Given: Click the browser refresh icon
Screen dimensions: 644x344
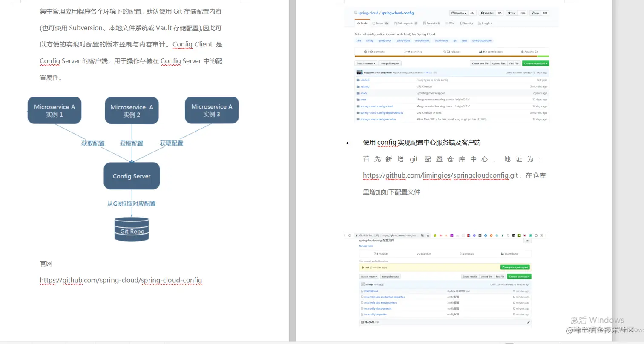Looking at the screenshot, I should (350, 235).
